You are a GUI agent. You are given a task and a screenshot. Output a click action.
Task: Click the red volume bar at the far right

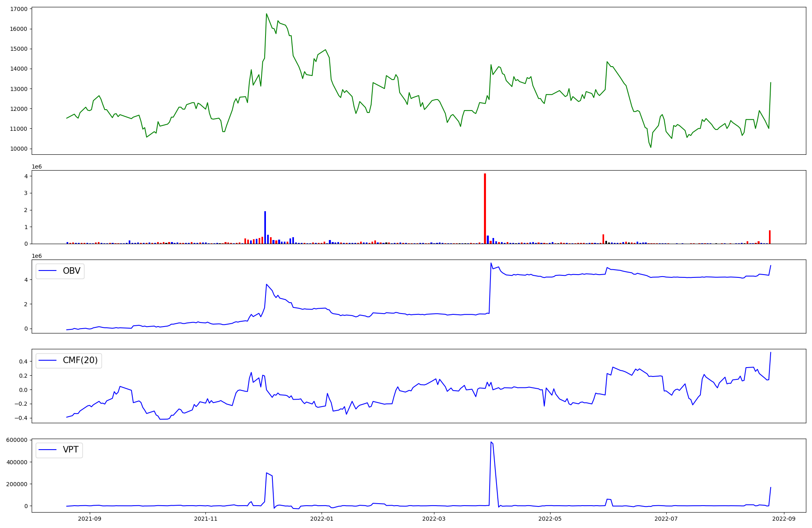point(769,237)
